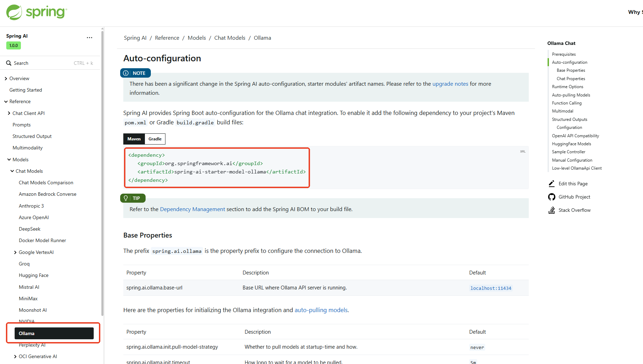Expand OCI Generative AI

point(15,357)
